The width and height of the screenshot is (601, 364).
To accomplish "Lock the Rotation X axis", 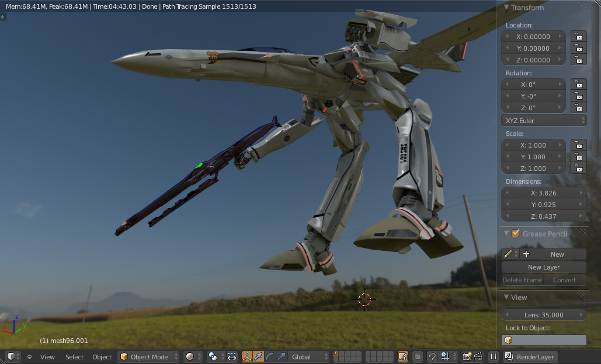I will tap(578, 84).
